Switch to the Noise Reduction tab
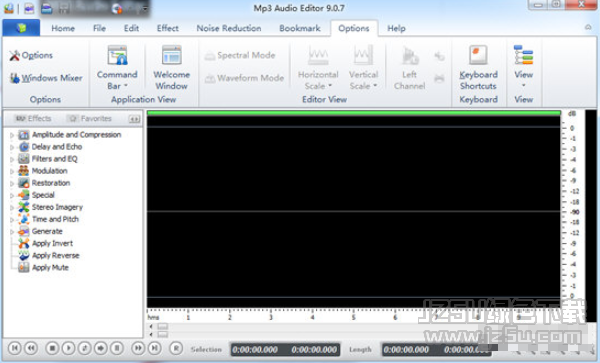Image resolution: width=600 pixels, height=363 pixels. tap(229, 28)
